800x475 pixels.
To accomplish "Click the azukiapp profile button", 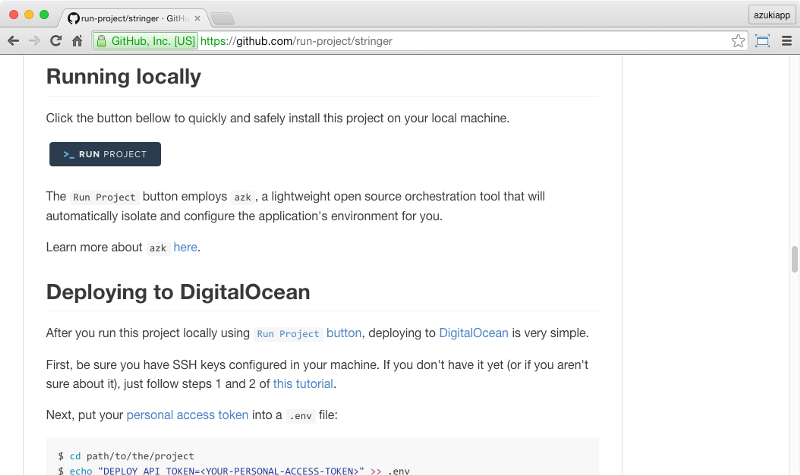I will [771, 15].
